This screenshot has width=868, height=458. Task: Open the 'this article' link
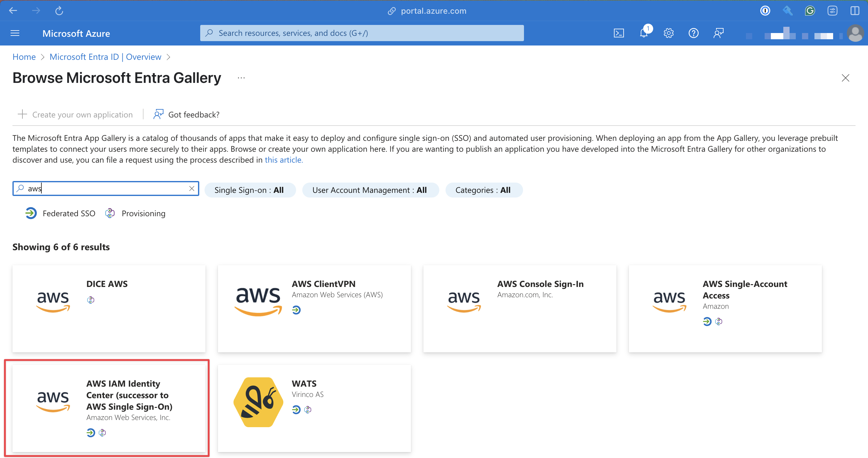(284, 160)
